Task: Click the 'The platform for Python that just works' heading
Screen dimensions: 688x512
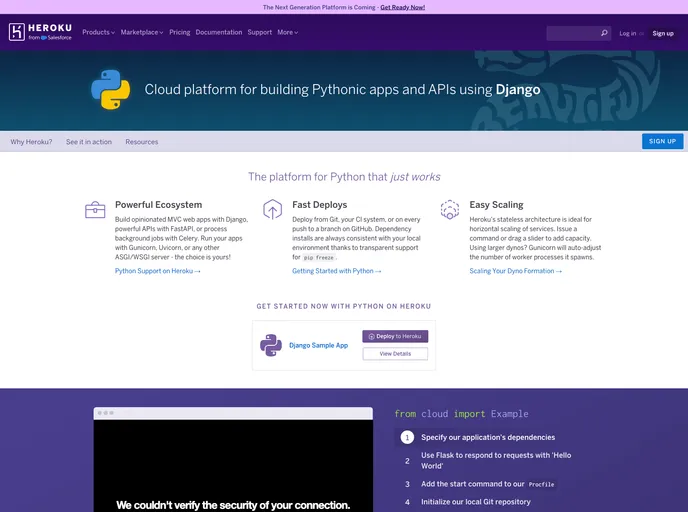Action: (x=344, y=177)
